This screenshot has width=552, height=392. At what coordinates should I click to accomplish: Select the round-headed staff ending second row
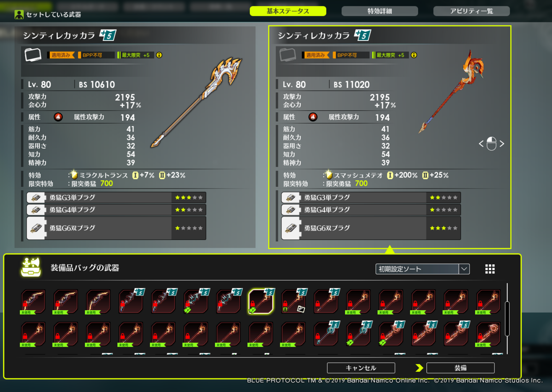[x=489, y=334]
